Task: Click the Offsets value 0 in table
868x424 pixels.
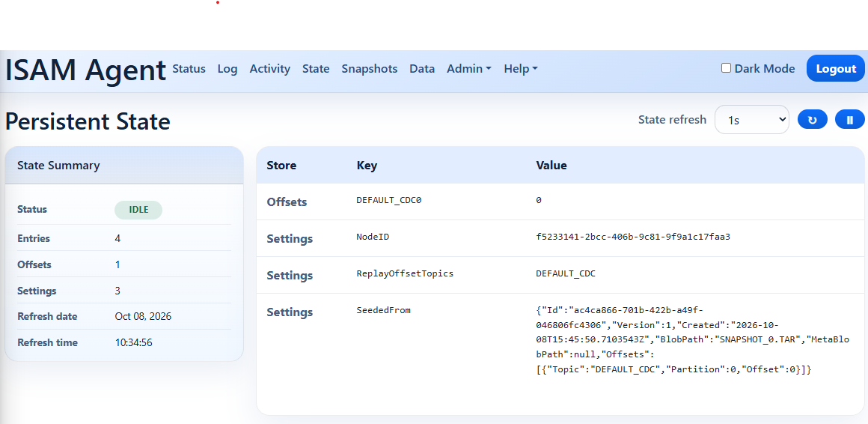Action: [539, 200]
